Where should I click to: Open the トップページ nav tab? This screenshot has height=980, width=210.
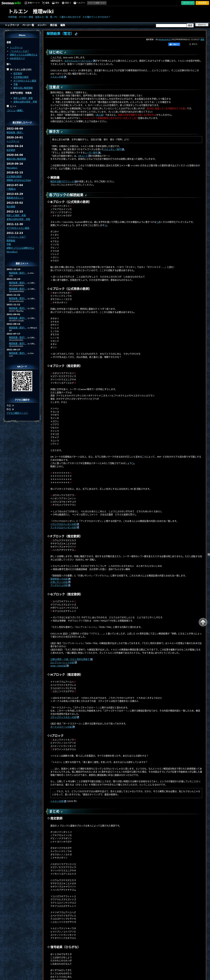(x=12, y=25)
